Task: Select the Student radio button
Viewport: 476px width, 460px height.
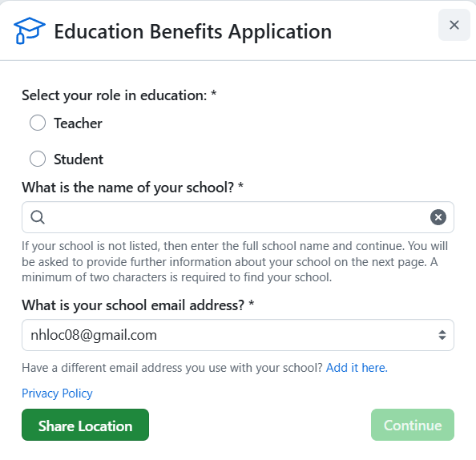Action: pos(38,159)
